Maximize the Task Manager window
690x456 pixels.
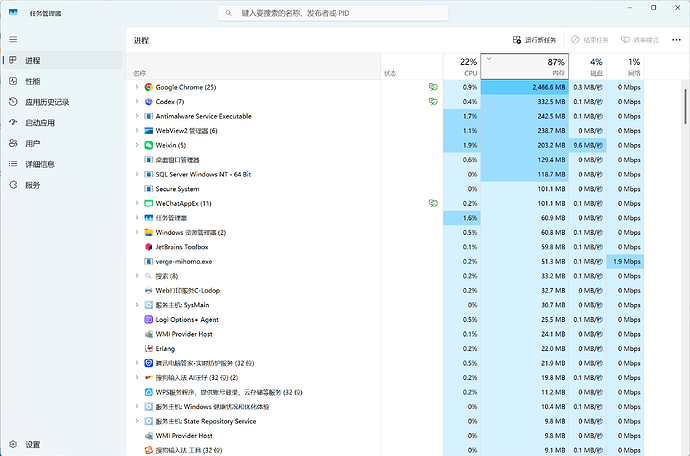pos(653,7)
